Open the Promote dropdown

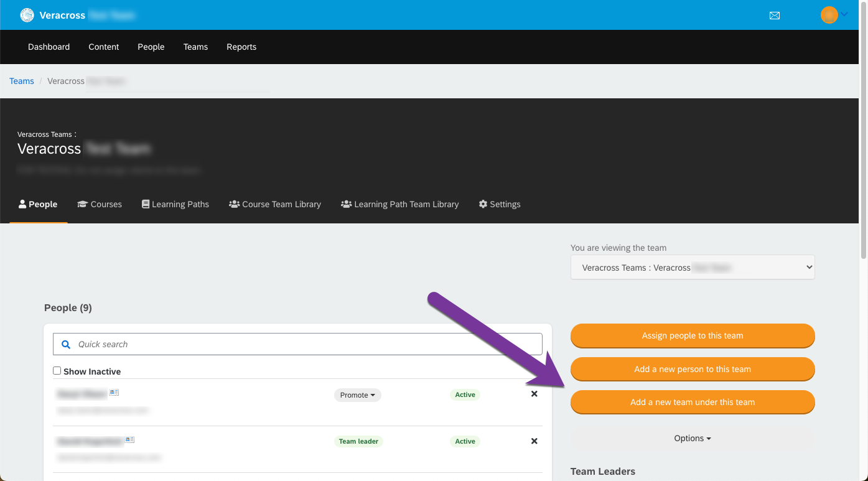[357, 395]
